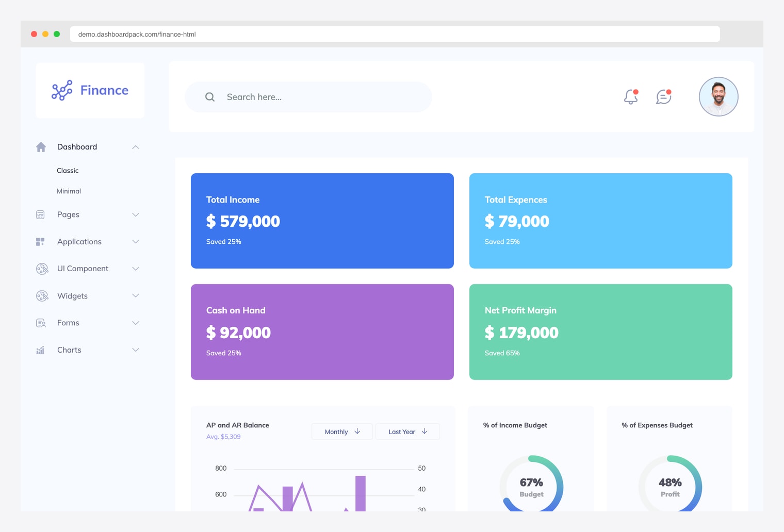Screen dimensions: 784x532
Task: Click the $ 579,000 amount
Action: coord(243,222)
